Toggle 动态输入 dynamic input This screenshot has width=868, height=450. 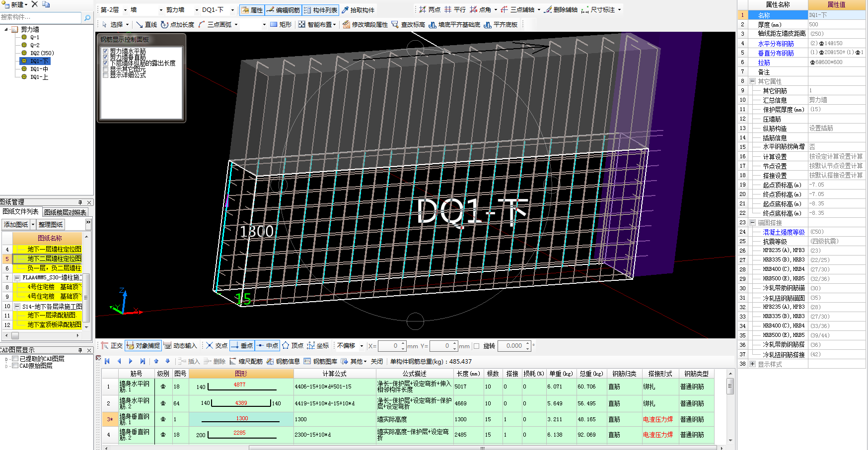click(180, 346)
